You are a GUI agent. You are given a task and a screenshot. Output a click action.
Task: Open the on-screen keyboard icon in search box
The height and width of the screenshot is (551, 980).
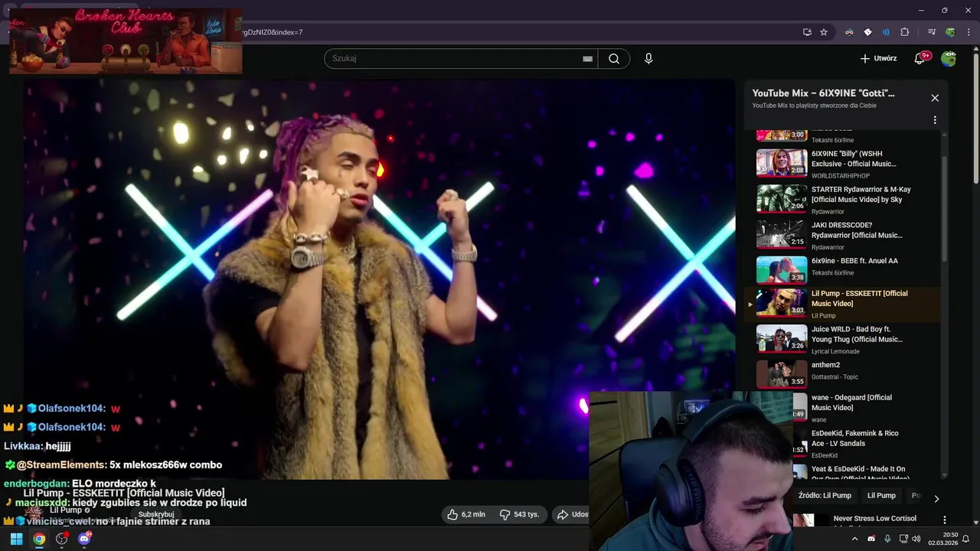tap(587, 58)
